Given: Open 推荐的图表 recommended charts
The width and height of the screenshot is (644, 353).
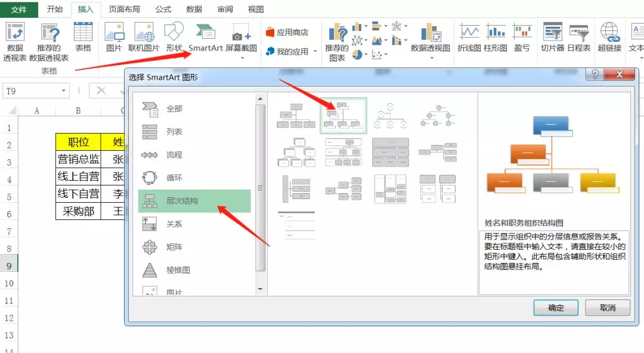Looking at the screenshot, I should pos(337,42).
